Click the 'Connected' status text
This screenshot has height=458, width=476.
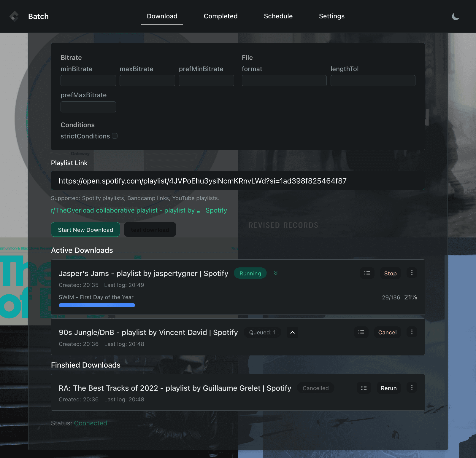tap(91, 423)
